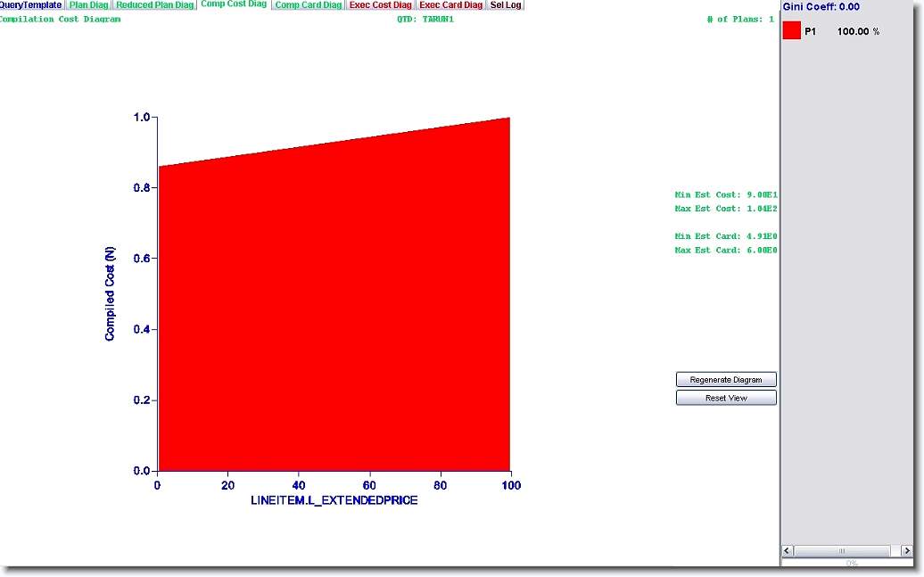Image resolution: width=924 pixels, height=577 pixels.
Task: Click the P1 100.00 % legend entry
Action: [842, 31]
